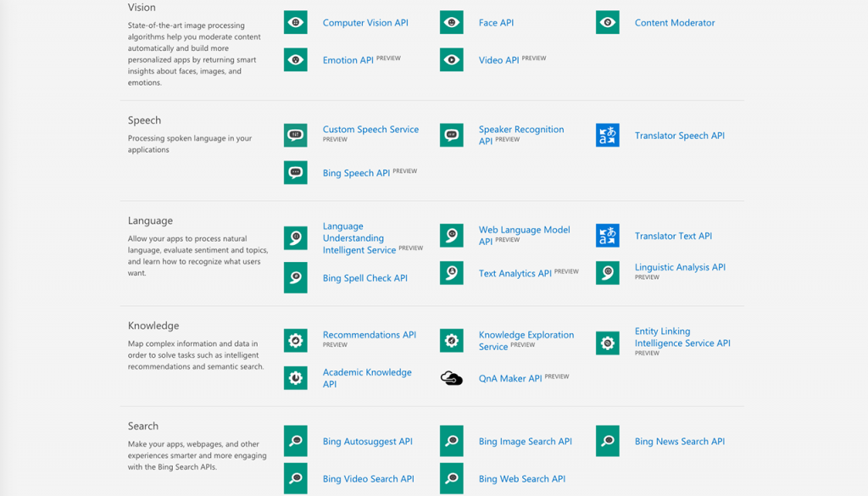Click the Bing News Search API icon

607,441
